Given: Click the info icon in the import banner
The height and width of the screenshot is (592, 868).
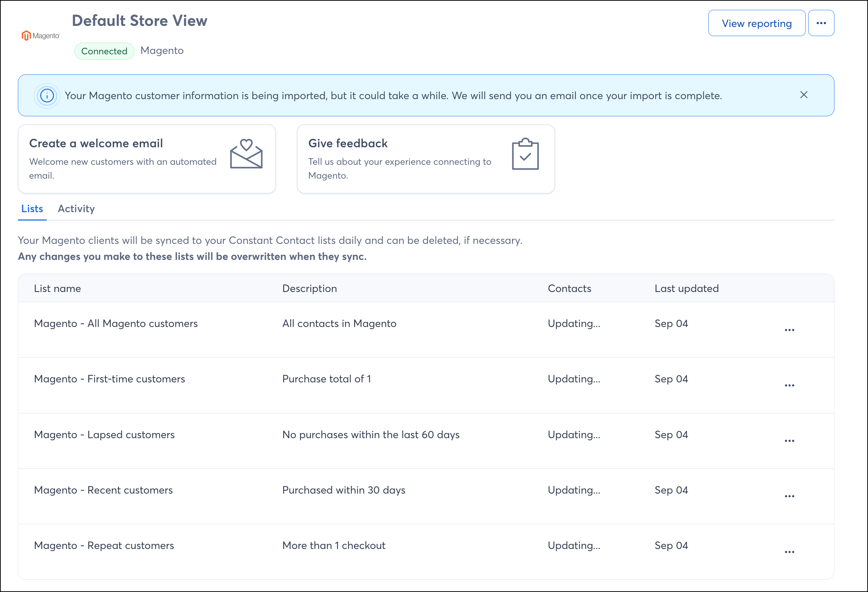Looking at the screenshot, I should click(x=47, y=96).
